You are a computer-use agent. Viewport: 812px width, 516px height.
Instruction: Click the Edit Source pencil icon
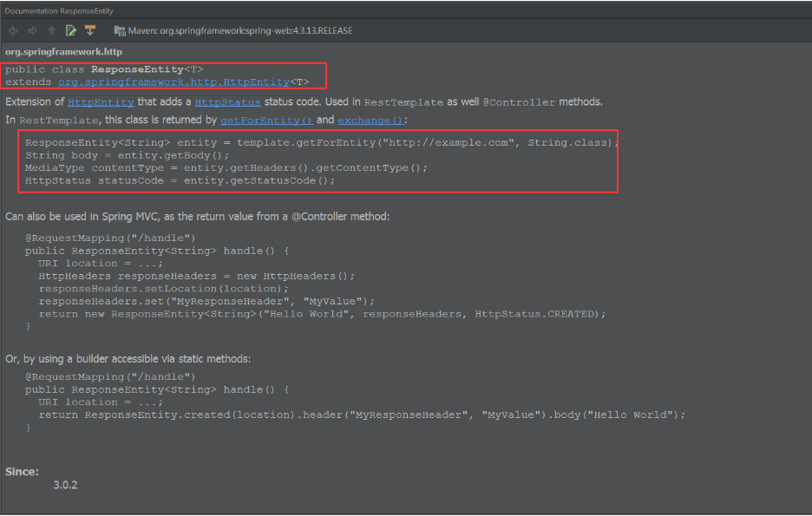pos(71,31)
